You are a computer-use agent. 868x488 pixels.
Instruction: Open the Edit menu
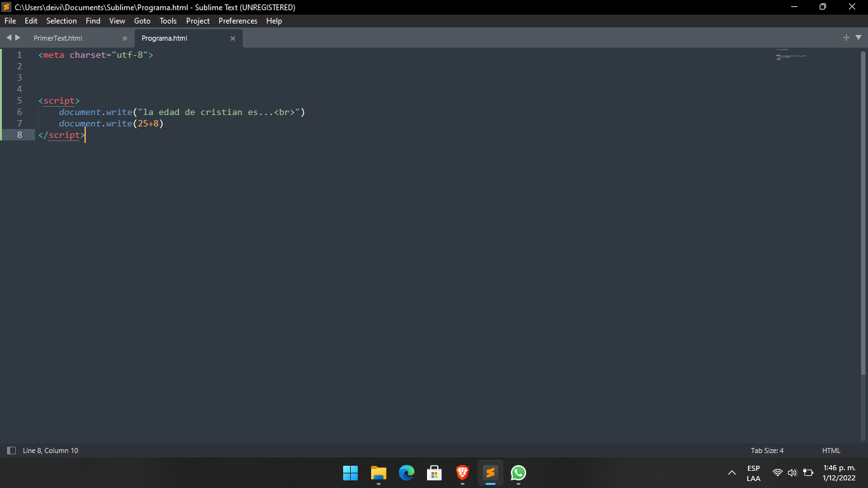tap(31, 21)
